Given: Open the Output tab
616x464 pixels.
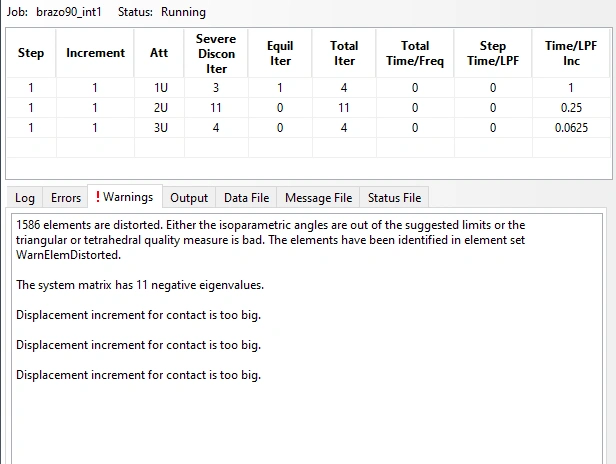Looking at the screenshot, I should coord(189,198).
